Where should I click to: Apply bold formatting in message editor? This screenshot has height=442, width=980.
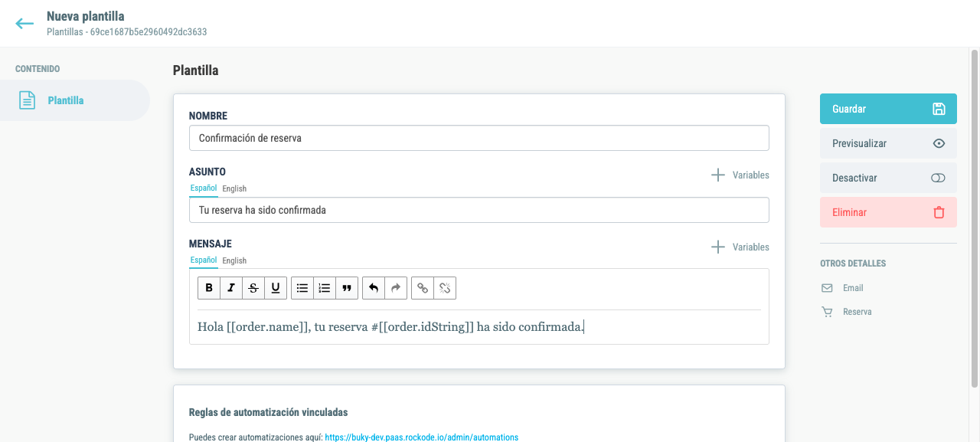[209, 288]
